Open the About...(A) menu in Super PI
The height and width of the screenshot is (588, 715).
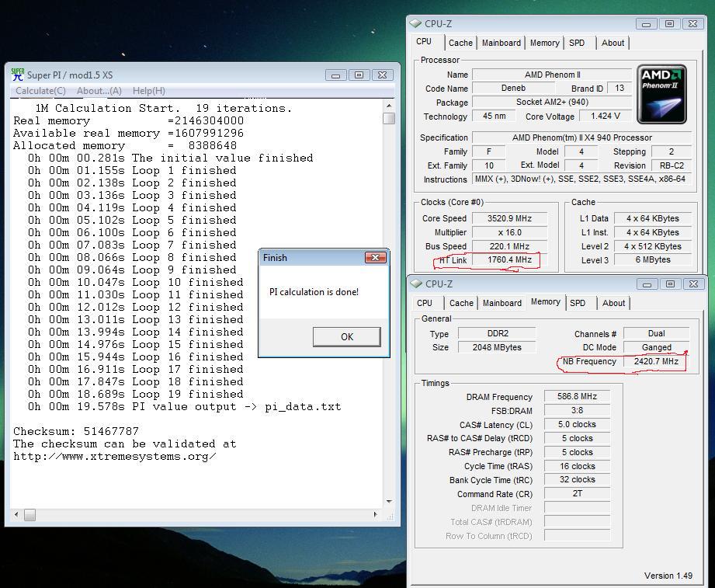(99, 91)
